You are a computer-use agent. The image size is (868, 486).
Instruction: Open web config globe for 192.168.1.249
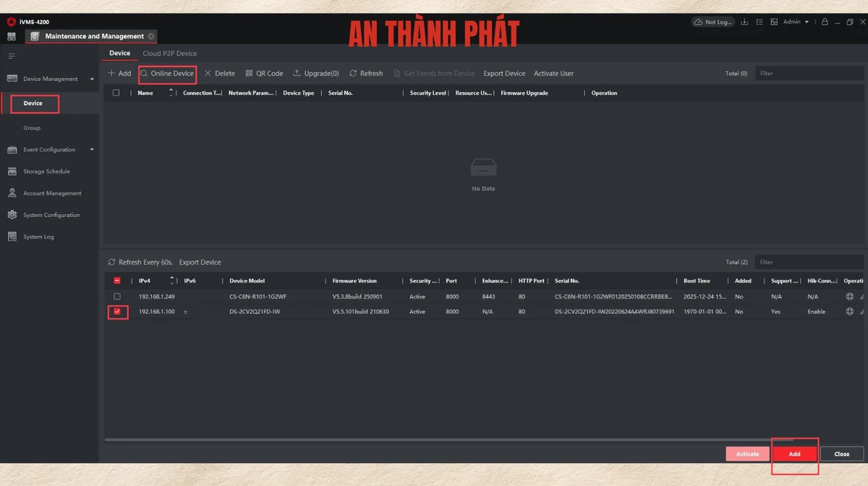click(x=849, y=297)
